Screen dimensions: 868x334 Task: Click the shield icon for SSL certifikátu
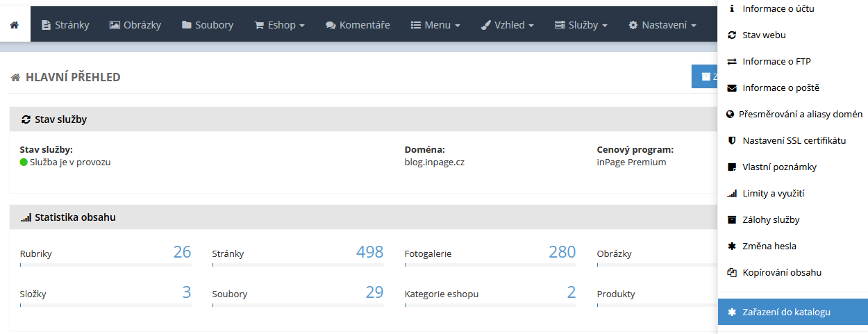pyautogui.click(x=731, y=141)
